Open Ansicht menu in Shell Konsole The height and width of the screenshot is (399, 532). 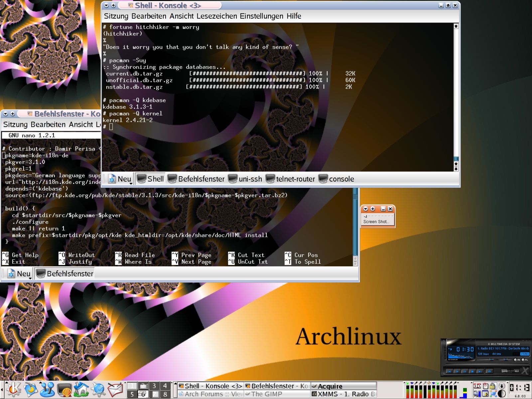(x=182, y=16)
